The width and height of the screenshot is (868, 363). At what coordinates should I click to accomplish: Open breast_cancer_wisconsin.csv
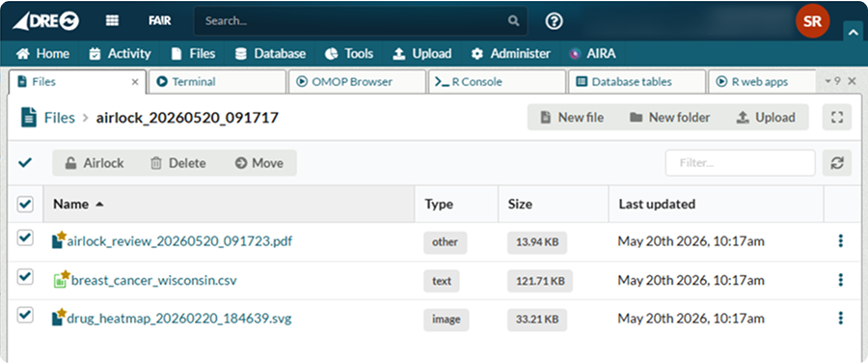(154, 280)
